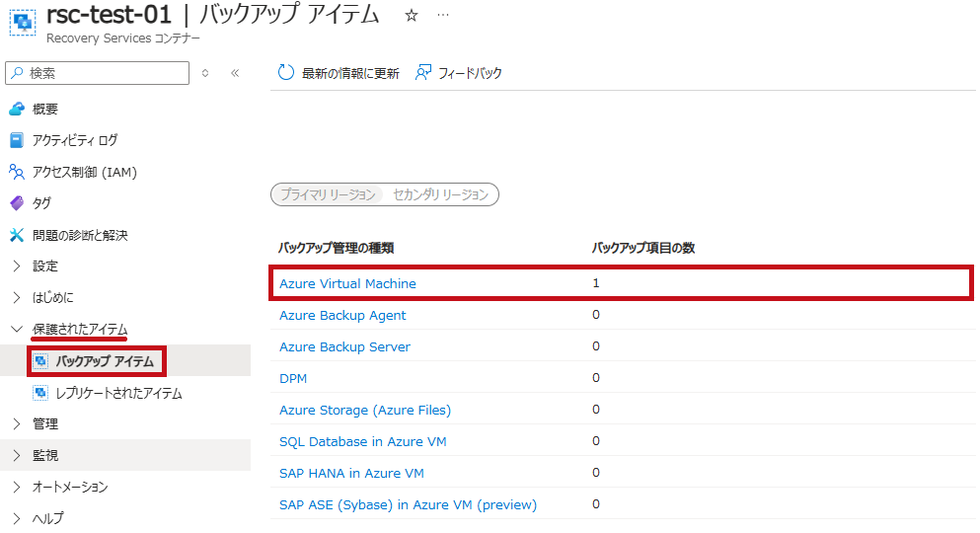Collapse the sidebar with the double chevron

click(x=235, y=73)
